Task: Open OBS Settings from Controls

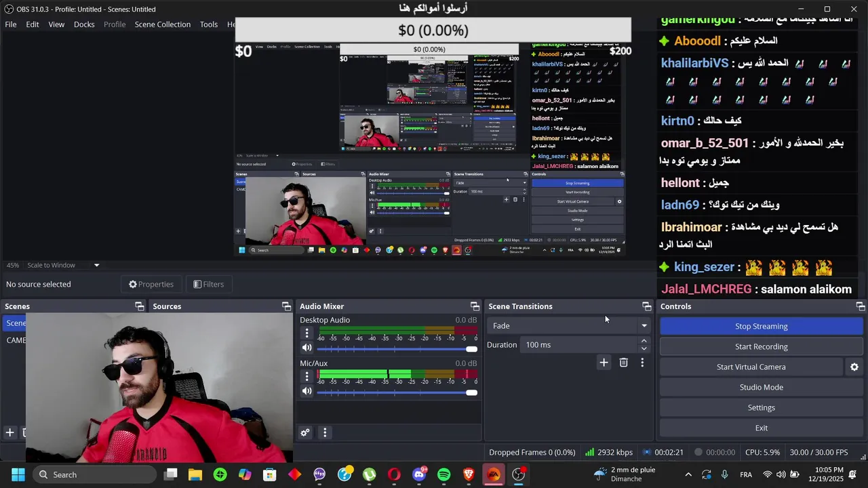Action: point(761,407)
